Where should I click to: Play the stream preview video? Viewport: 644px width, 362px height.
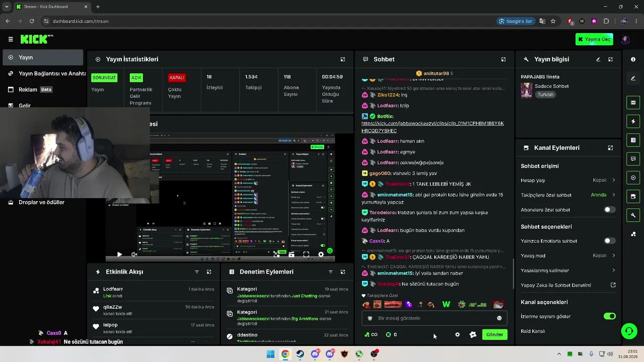[119, 254]
